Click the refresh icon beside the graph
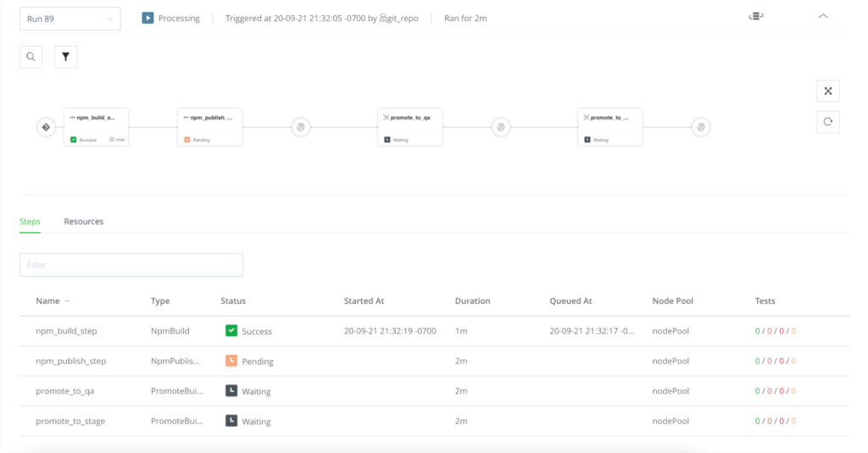This screenshot has width=868, height=453. [827, 122]
